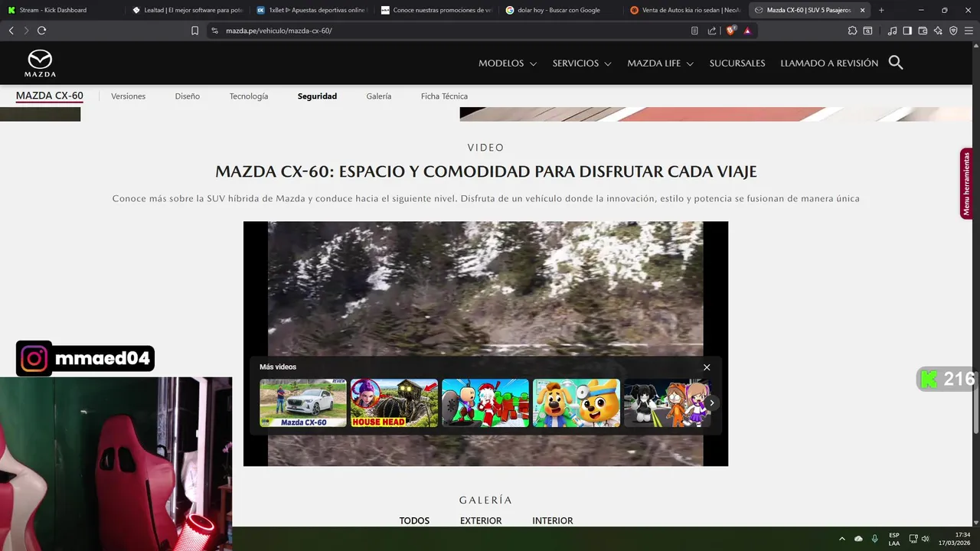
Task: Select the TODOS gallery filter
Action: (x=414, y=520)
